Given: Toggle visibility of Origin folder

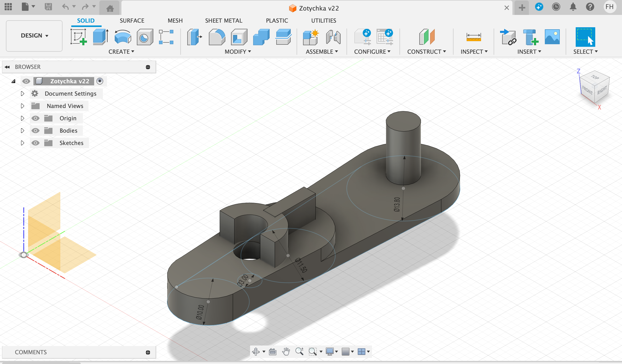Looking at the screenshot, I should point(35,118).
